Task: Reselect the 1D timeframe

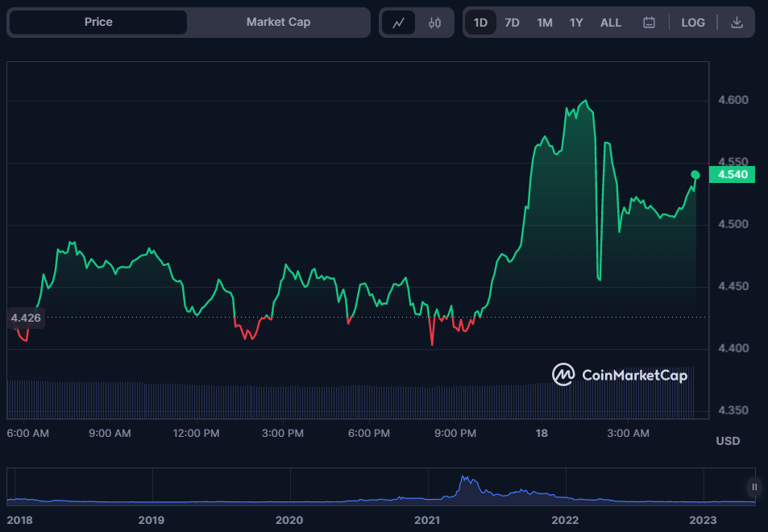Action: pos(479,23)
